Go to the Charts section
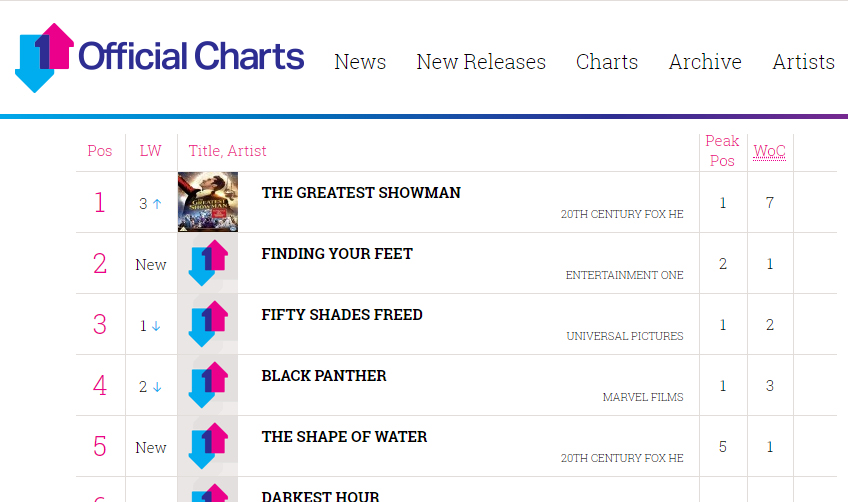Screen dimensions: 848x502 [607, 62]
